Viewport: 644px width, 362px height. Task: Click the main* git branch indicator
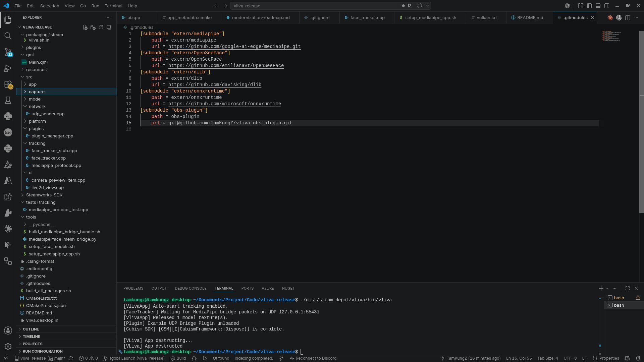click(57, 358)
